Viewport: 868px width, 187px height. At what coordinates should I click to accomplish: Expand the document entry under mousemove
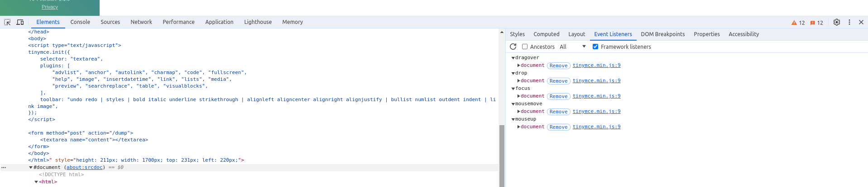(519, 112)
